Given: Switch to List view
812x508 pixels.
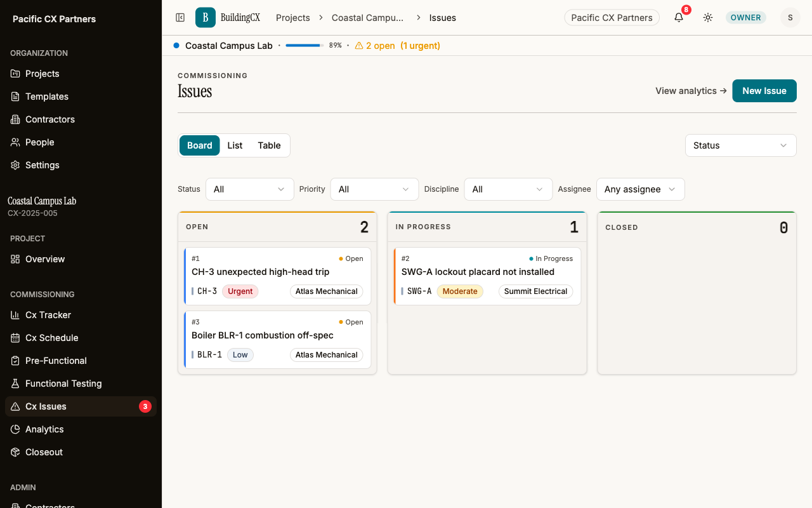Looking at the screenshot, I should pos(235,145).
